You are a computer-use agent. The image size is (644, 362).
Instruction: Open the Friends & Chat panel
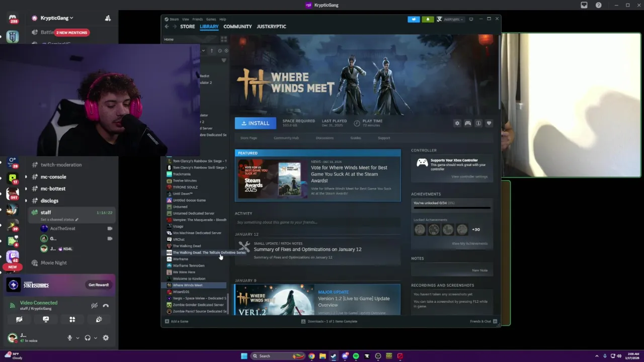coord(484,321)
